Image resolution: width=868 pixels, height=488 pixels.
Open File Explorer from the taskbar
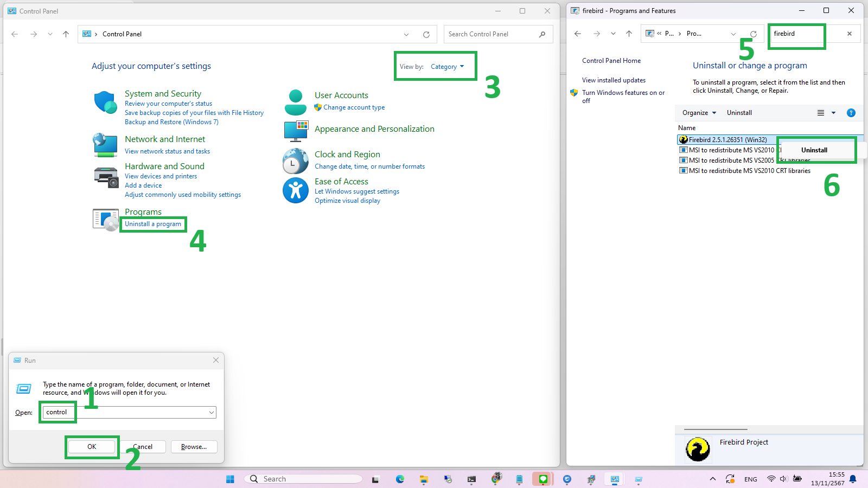tap(424, 479)
